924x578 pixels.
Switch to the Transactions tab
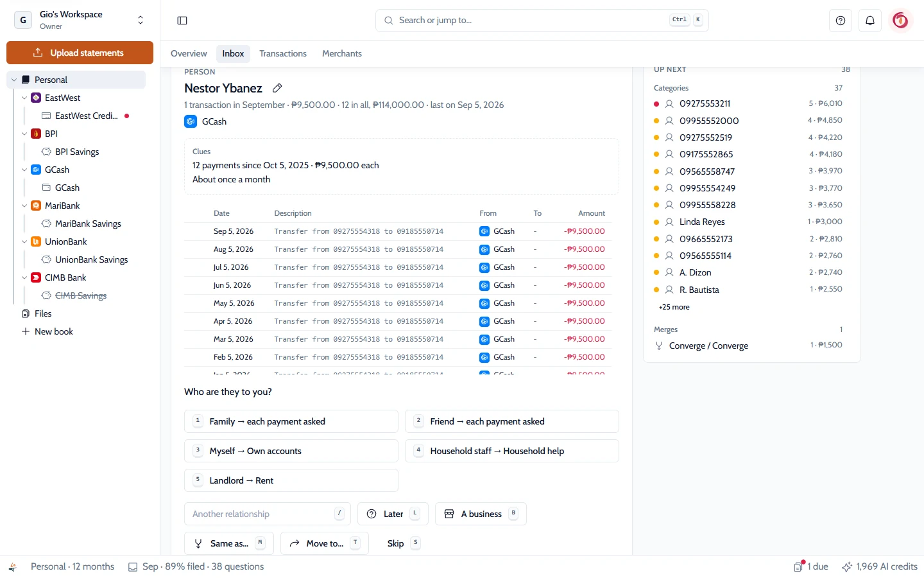coord(283,53)
